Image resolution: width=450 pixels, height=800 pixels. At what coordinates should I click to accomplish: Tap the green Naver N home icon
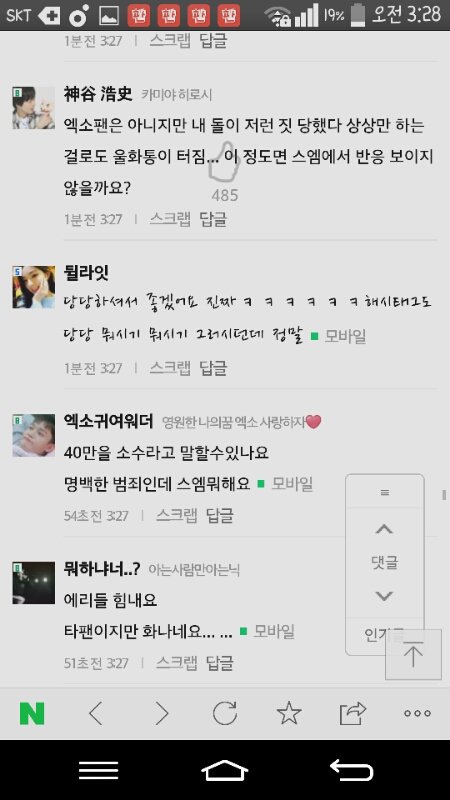(32, 713)
